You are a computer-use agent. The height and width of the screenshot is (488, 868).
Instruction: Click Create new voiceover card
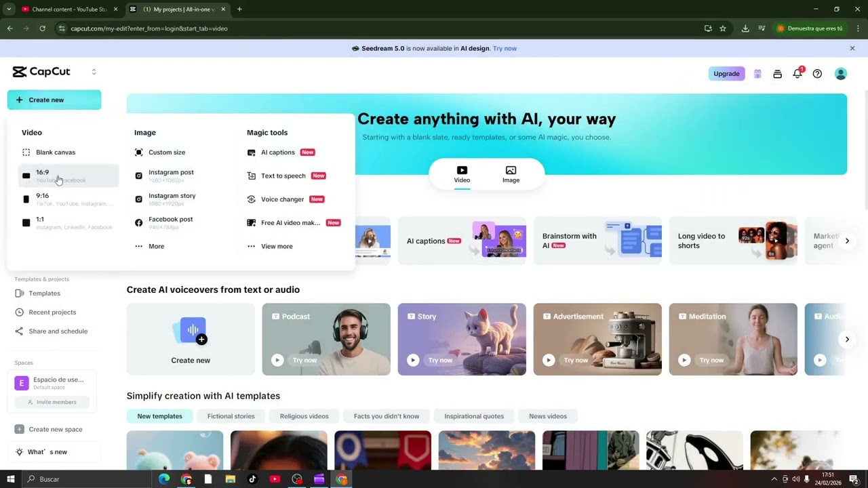pyautogui.click(x=191, y=339)
